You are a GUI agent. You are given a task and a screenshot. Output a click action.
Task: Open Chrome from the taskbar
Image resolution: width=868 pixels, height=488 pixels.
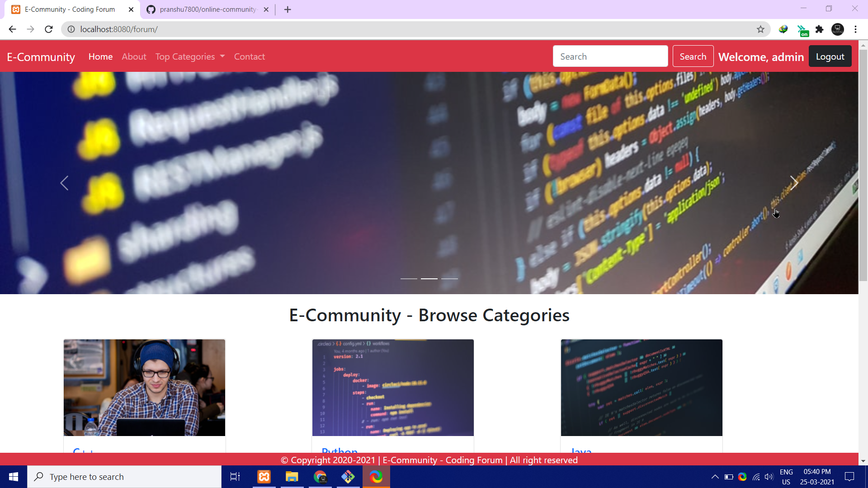[320, 476]
